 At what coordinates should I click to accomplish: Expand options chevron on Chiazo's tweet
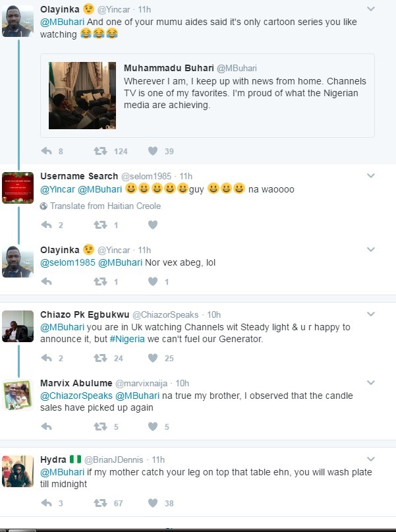point(371,314)
